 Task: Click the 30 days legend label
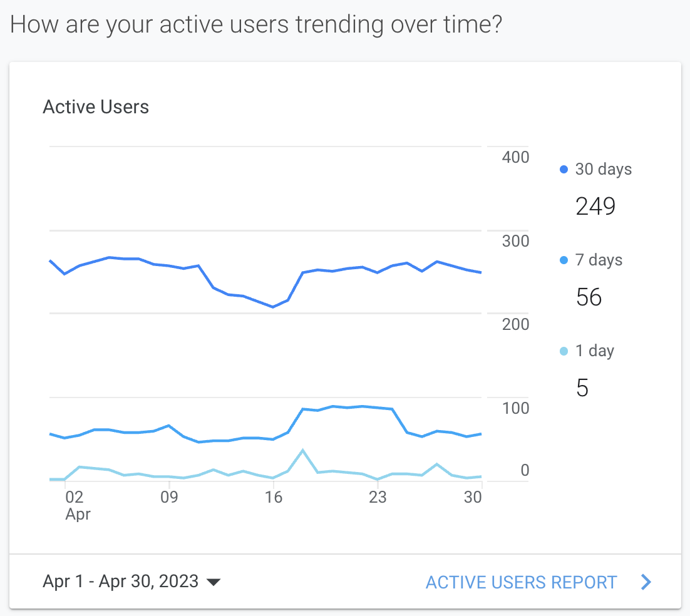603,169
